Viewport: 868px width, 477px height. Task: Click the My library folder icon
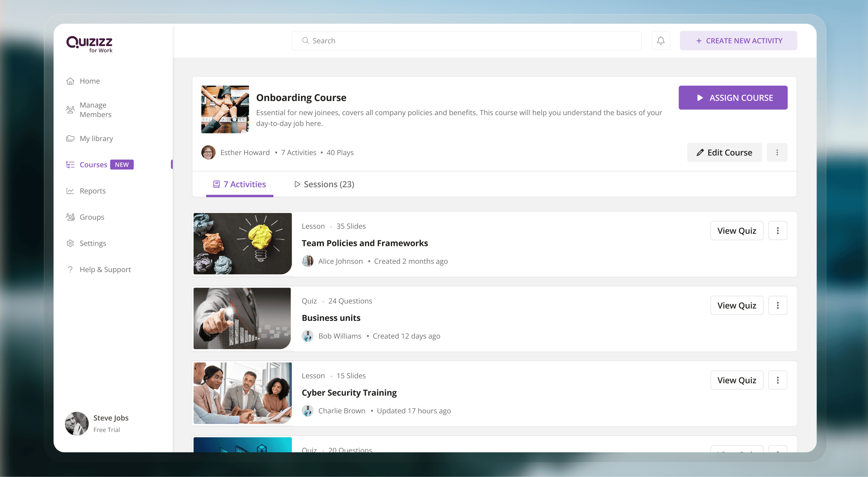click(x=70, y=138)
